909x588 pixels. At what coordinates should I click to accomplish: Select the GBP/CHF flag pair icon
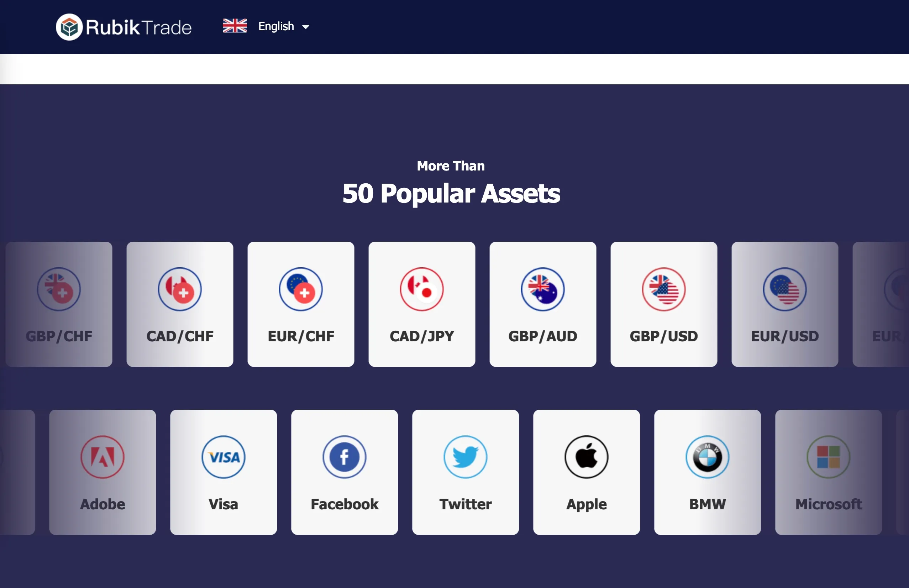59,289
